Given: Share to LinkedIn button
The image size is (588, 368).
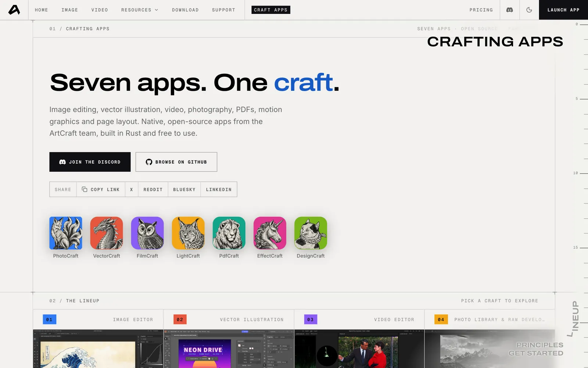Looking at the screenshot, I should click(x=219, y=190).
